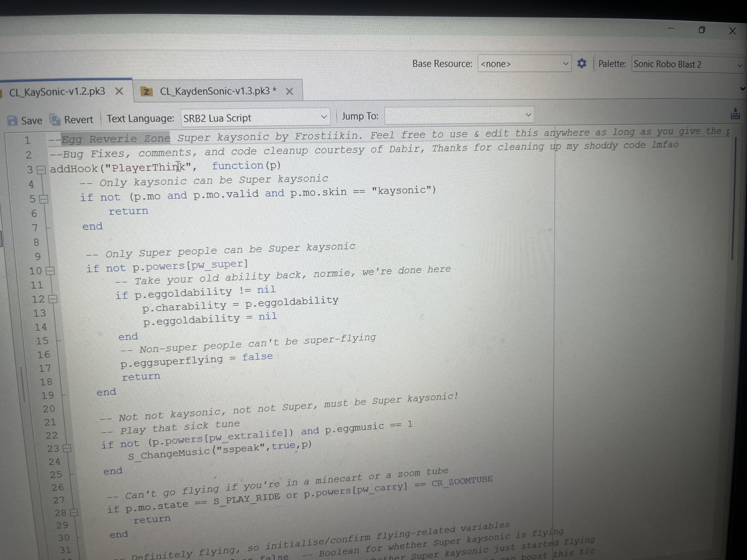
Task: Collapse code fold marker on line 10
Action: [50, 271]
